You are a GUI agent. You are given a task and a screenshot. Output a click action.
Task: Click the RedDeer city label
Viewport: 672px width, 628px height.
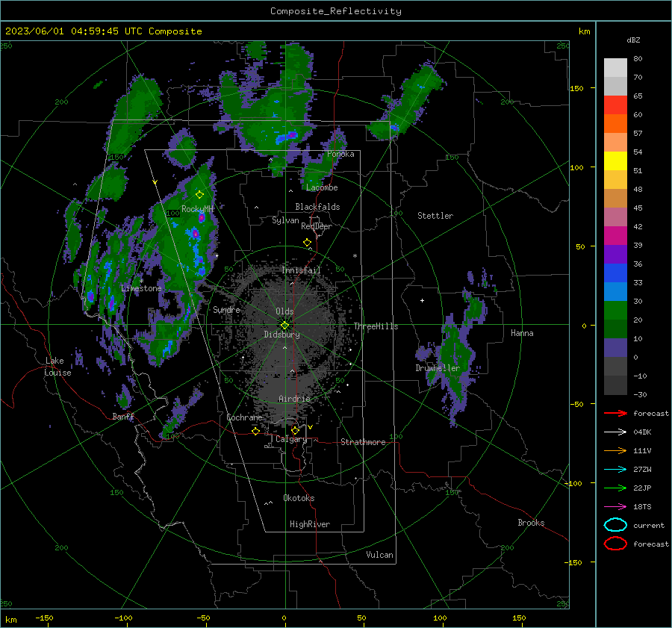click(317, 226)
